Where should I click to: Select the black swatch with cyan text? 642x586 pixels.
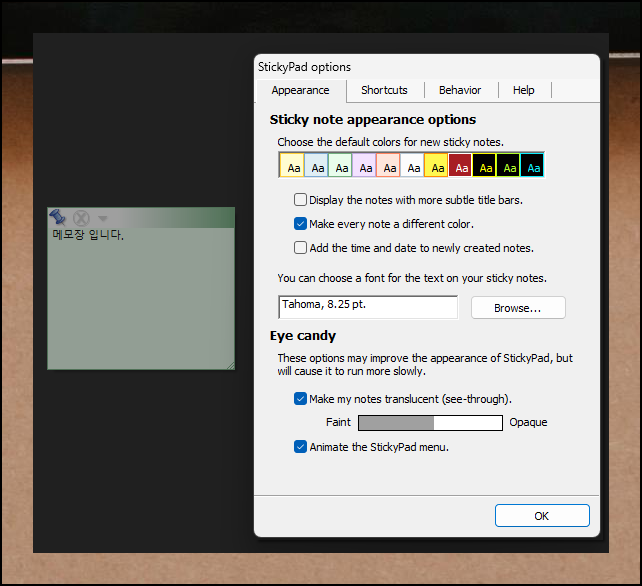tap(532, 165)
